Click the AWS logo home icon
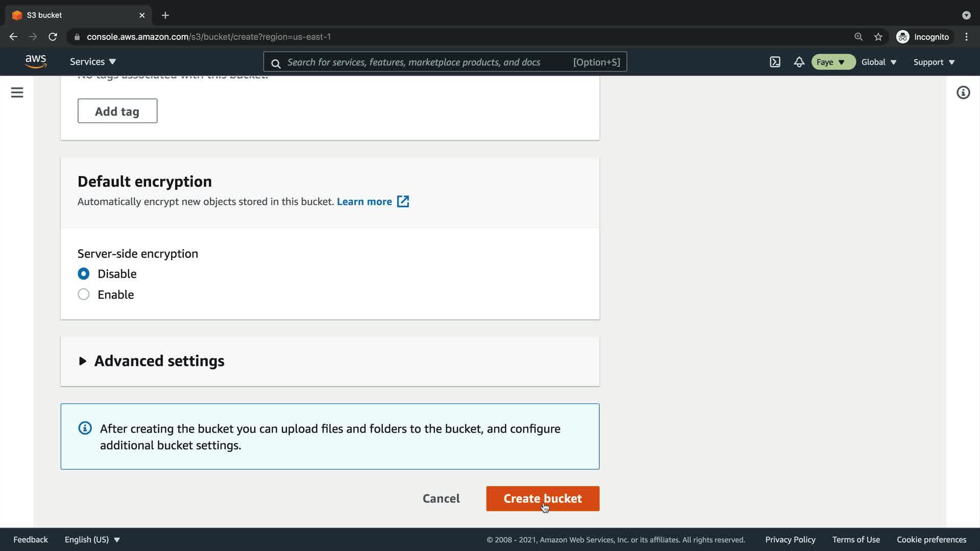 (36, 62)
